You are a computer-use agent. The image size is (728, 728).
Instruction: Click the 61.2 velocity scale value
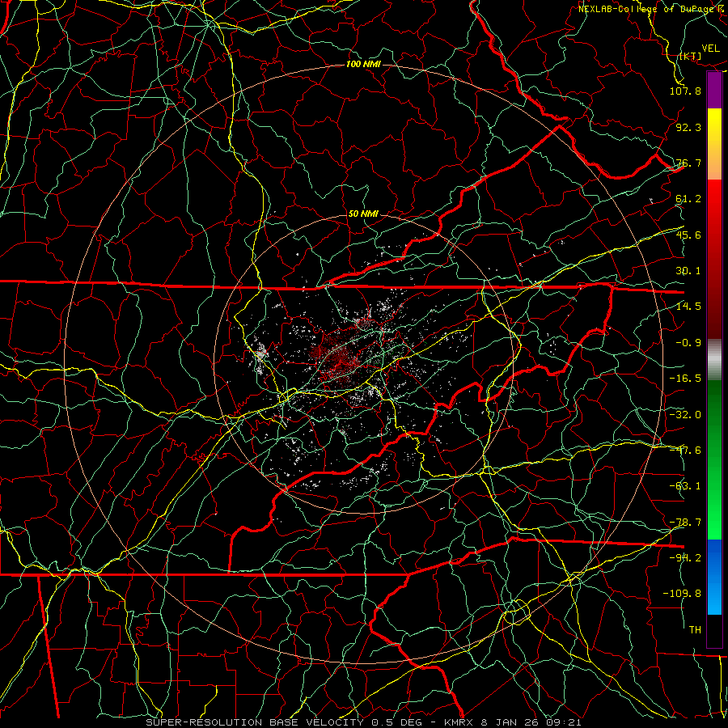click(x=688, y=199)
